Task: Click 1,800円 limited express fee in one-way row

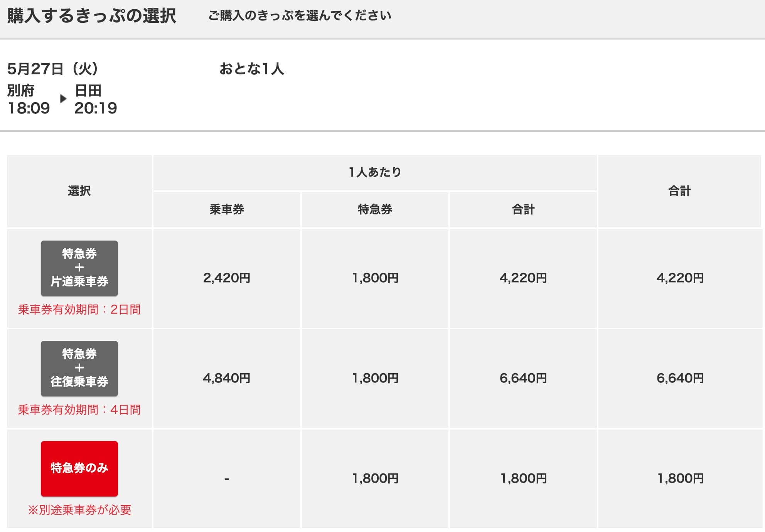Action: (375, 278)
